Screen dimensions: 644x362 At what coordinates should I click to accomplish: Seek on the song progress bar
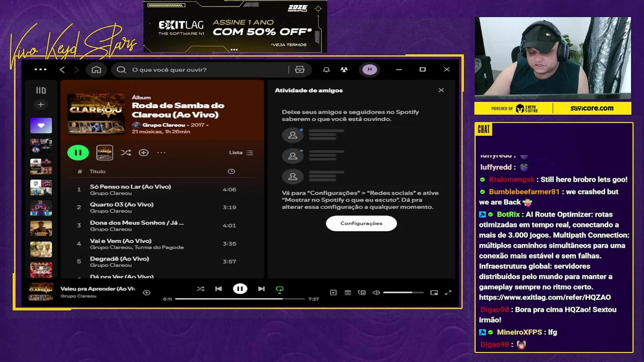click(240, 299)
